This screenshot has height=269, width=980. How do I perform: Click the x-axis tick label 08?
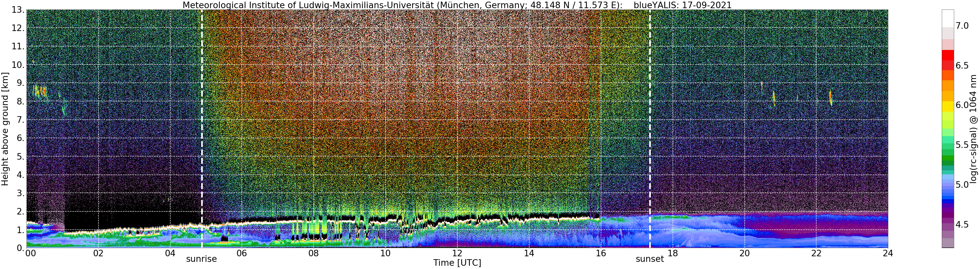click(x=313, y=253)
